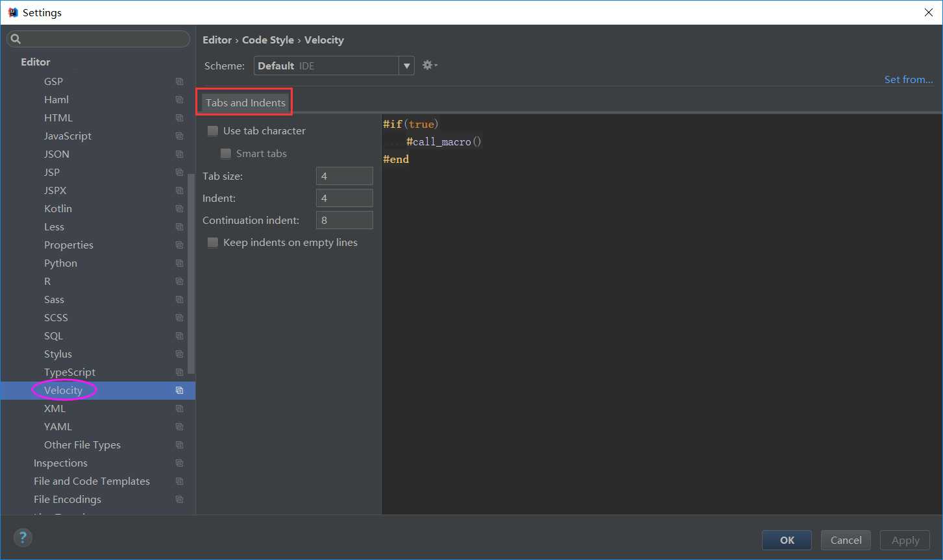
Task: Click the copy icon in the SCSS row
Action: click(180, 318)
